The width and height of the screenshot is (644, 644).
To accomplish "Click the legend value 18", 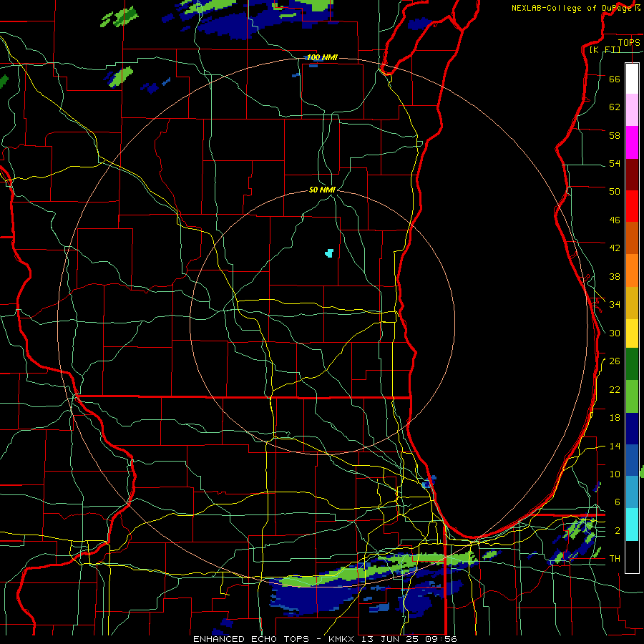I will tap(615, 418).
